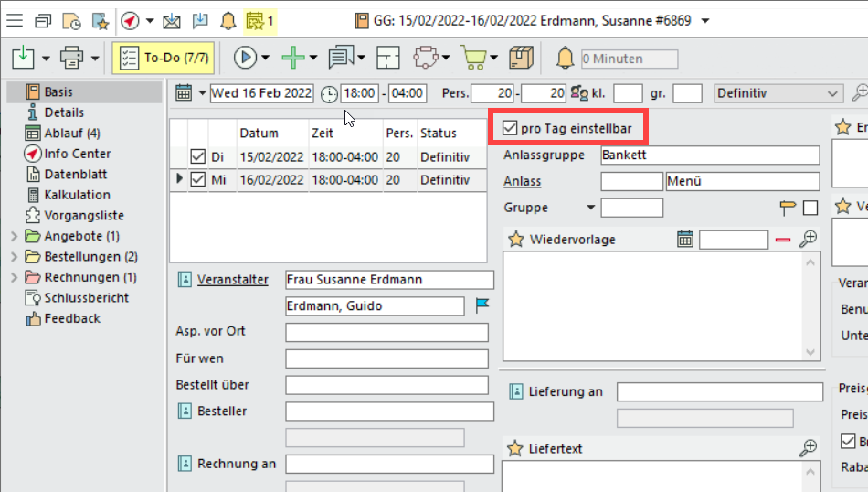Click the red minus icon in Wiedervorlage
This screenshot has width=868, height=492.
(x=783, y=240)
